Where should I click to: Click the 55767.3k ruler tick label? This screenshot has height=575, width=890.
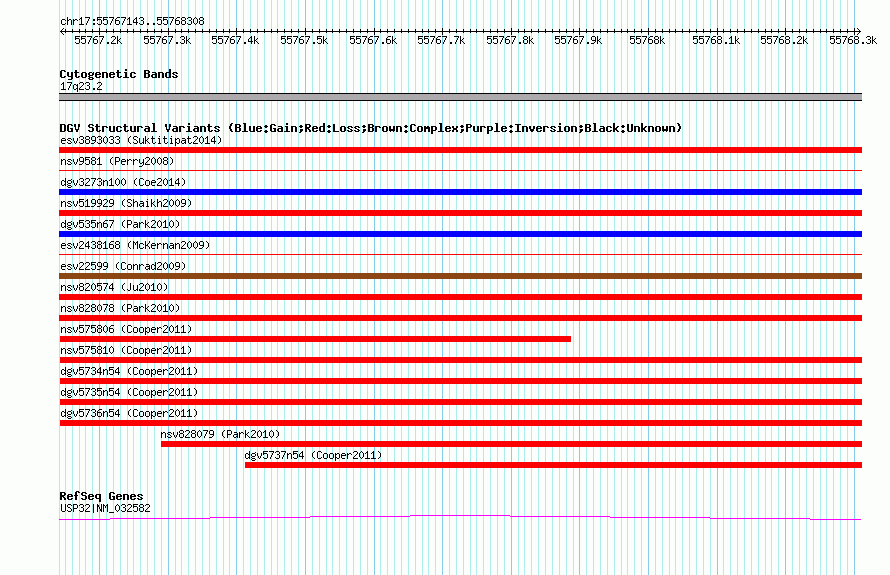click(x=167, y=40)
